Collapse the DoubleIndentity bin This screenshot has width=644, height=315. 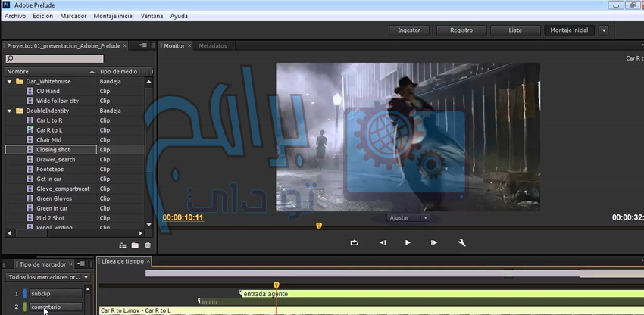tap(10, 111)
